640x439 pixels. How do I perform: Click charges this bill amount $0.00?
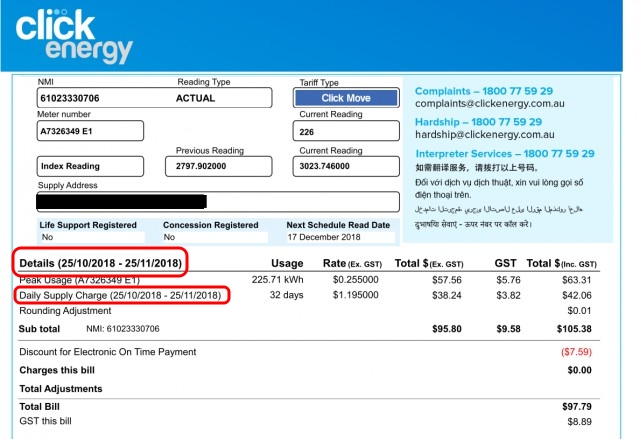coord(579,370)
